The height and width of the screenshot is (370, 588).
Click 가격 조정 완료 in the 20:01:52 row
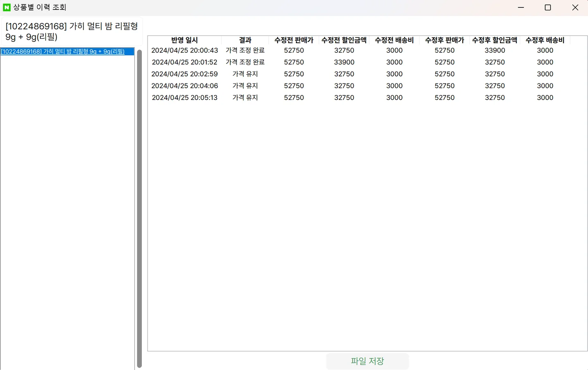tap(245, 62)
